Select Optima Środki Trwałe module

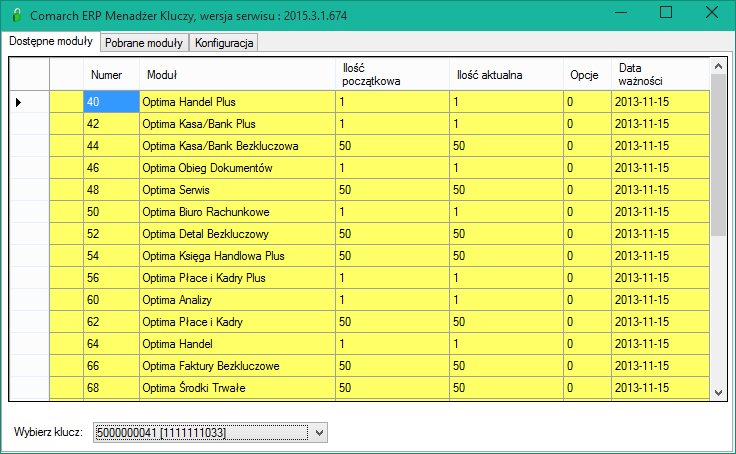click(238, 388)
